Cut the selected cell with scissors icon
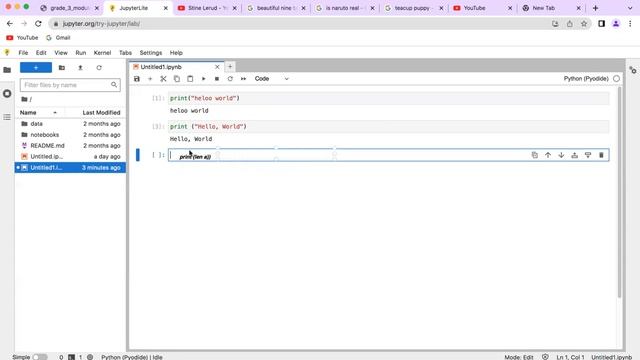Viewport: 640px width, 360px height. (x=163, y=79)
